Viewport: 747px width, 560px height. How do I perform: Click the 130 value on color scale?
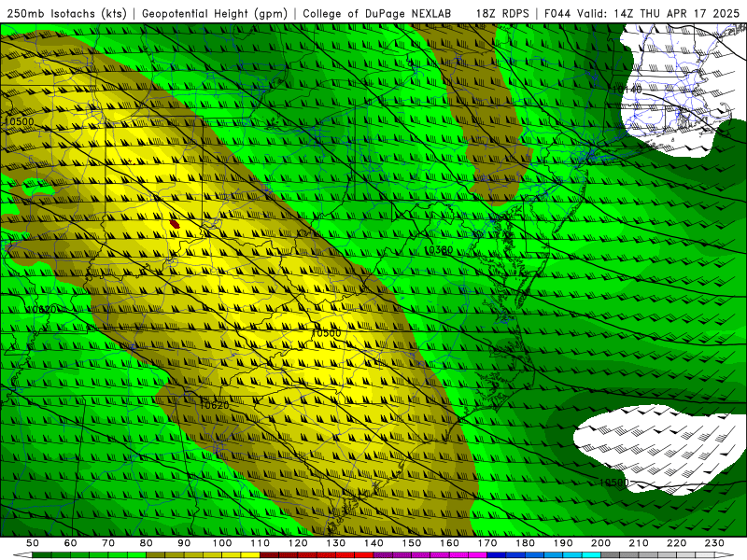pyautogui.click(x=336, y=543)
